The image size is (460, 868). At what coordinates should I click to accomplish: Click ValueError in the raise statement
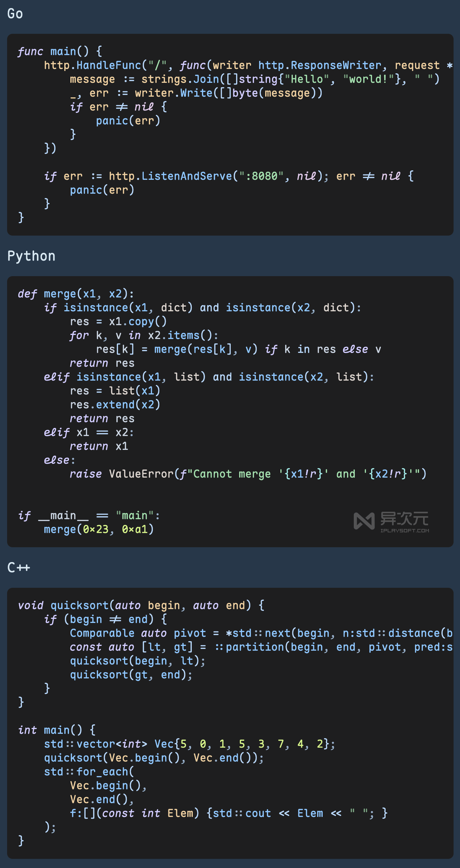141,474
